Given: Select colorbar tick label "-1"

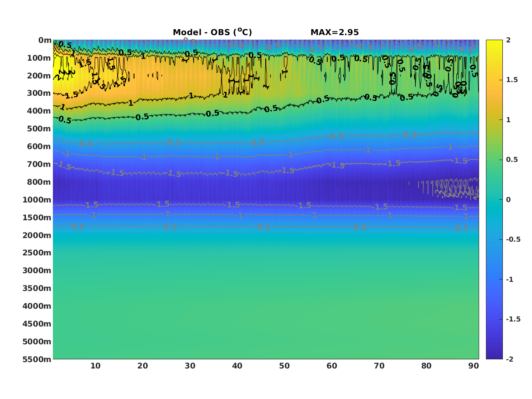Looking at the screenshot, I should pos(510,279).
